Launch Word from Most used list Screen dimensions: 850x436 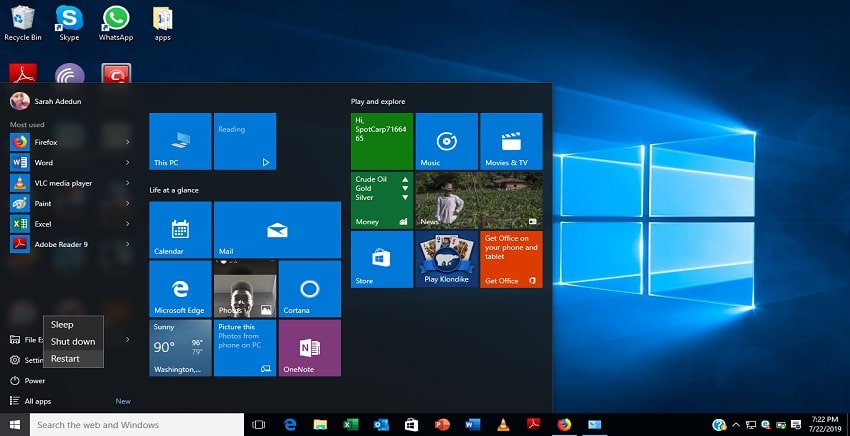pyautogui.click(x=70, y=163)
